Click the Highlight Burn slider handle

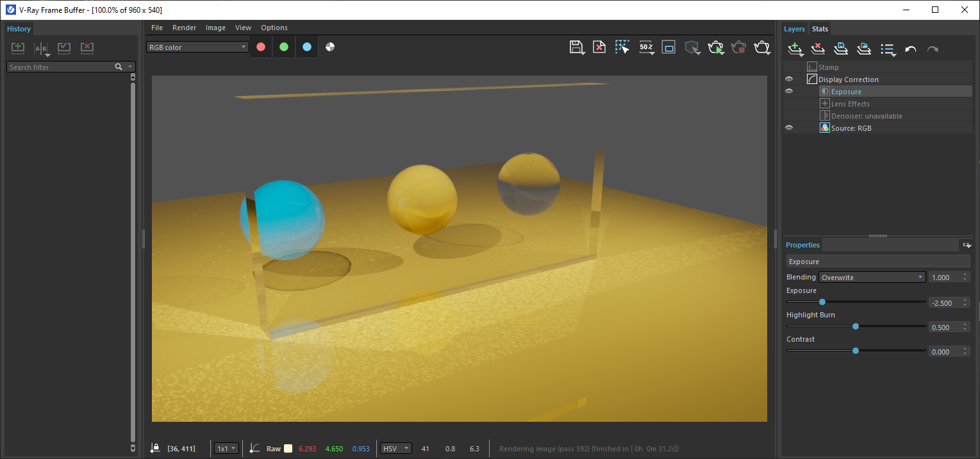856,326
